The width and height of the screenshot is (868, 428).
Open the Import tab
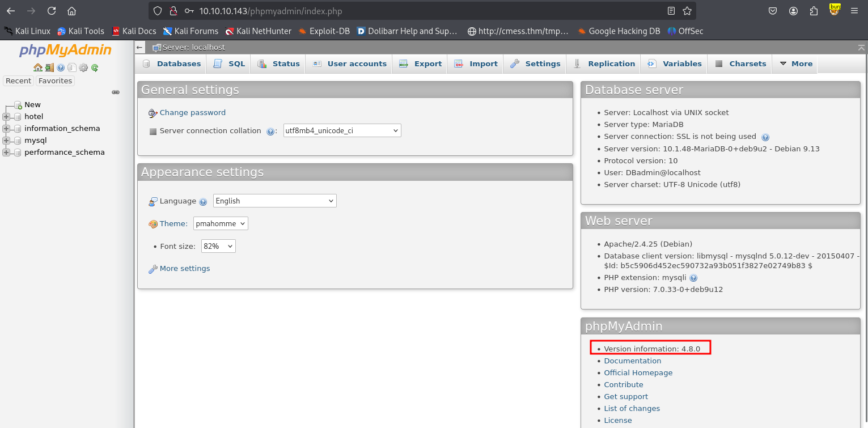[x=476, y=63]
